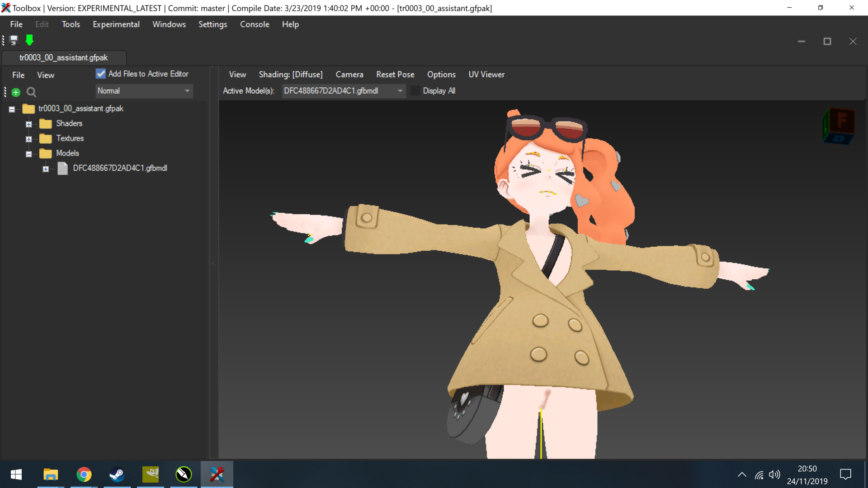Click the gfbmdl file document icon
Screen dimensions: 868x488
[x=62, y=169]
